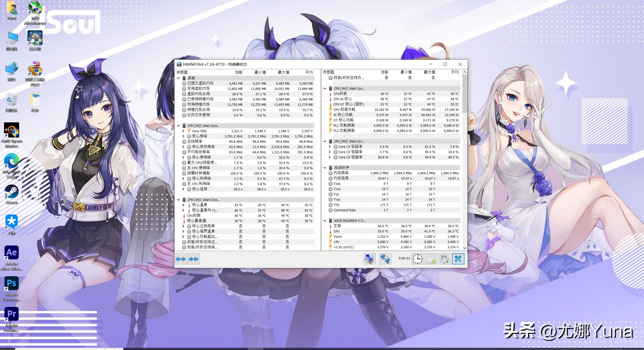Screen dimensions: 644x350
Task: Click the CPU封装 temperature thermometer icon
Action: (330, 94)
